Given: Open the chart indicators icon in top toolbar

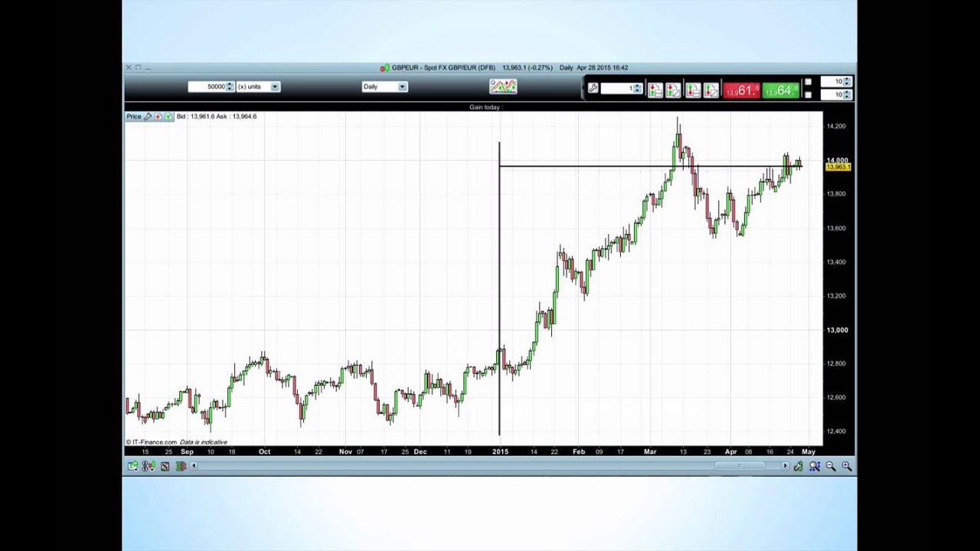Looking at the screenshot, I should (503, 86).
